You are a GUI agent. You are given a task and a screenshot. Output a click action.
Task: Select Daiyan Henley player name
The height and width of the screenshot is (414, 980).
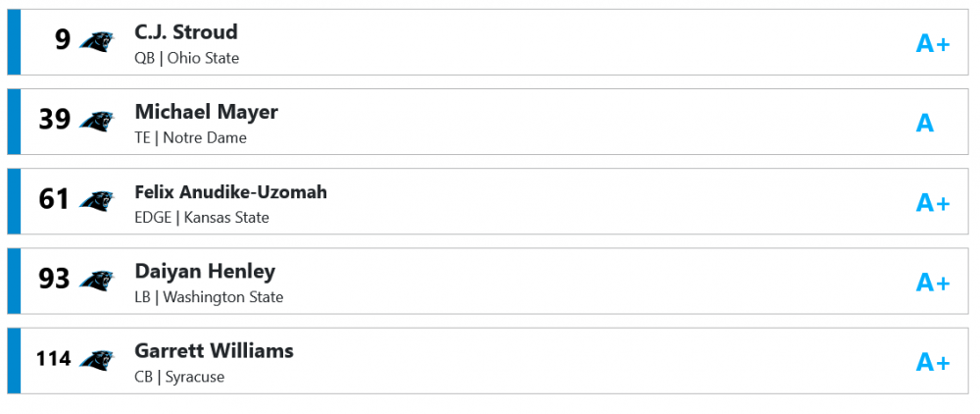pyautogui.click(x=205, y=272)
